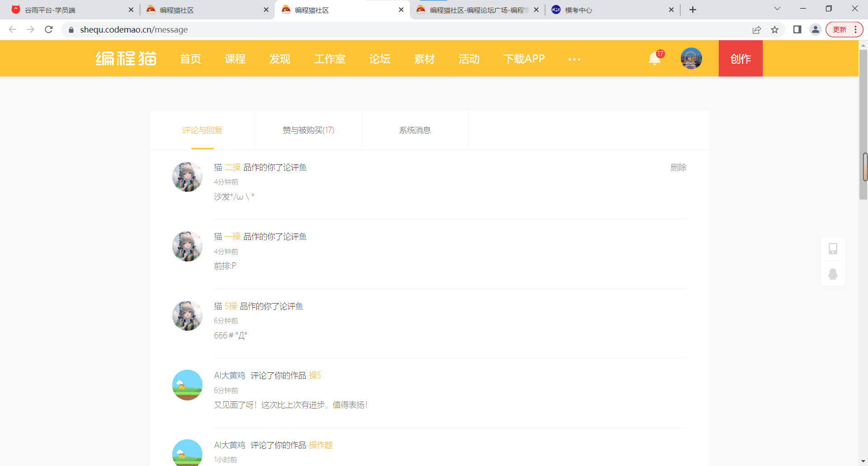868x466 pixels.
Task: Expand the tab search chevron
Action: (x=777, y=9)
